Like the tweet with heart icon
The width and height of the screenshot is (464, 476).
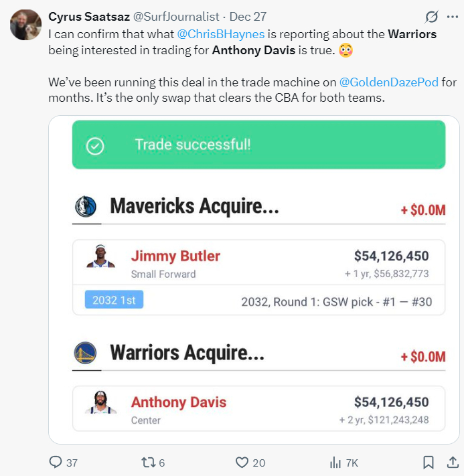pos(242,462)
